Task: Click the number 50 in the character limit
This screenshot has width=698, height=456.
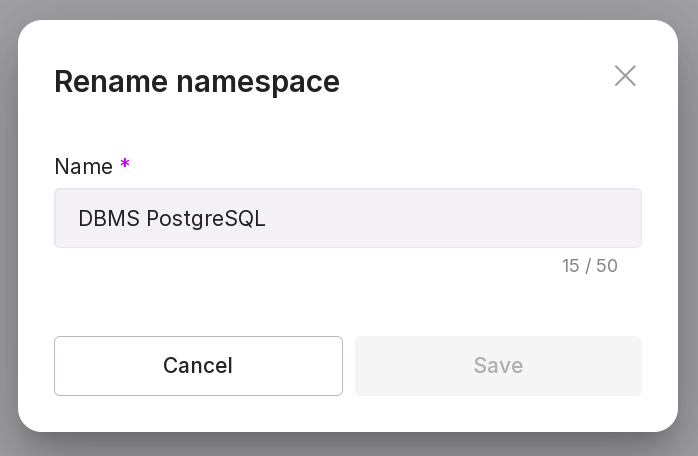Action: coord(607,266)
